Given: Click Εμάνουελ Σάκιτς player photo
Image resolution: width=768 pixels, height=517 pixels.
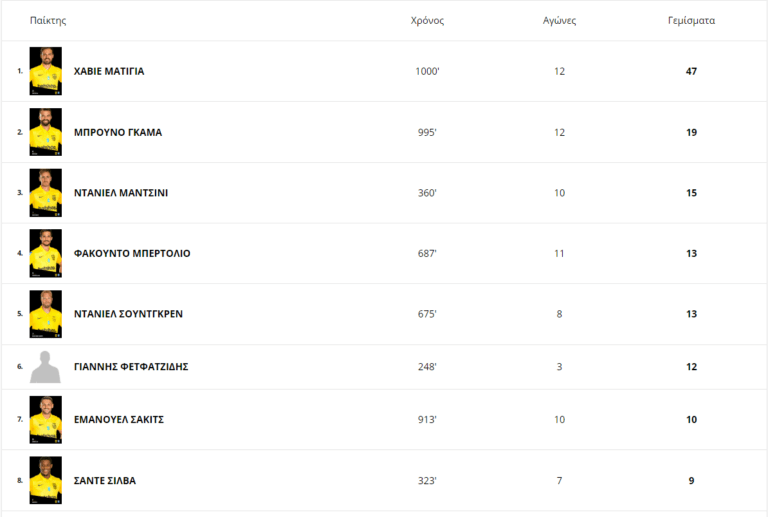Looking at the screenshot, I should [46, 420].
